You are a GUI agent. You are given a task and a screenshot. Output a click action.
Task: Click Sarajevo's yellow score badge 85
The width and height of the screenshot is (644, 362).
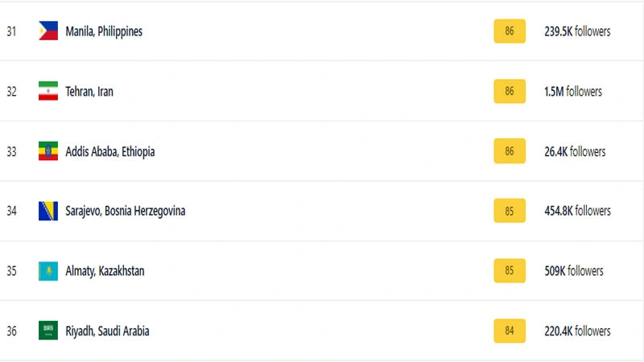(510, 211)
